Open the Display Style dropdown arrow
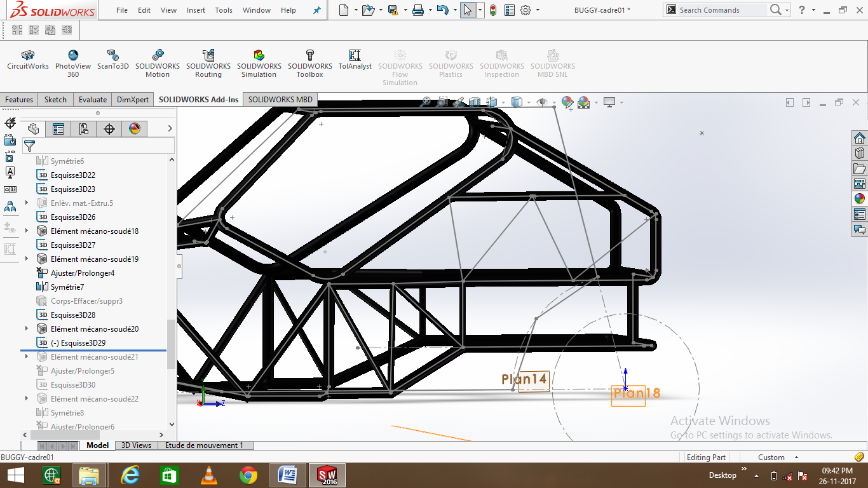 (x=529, y=102)
